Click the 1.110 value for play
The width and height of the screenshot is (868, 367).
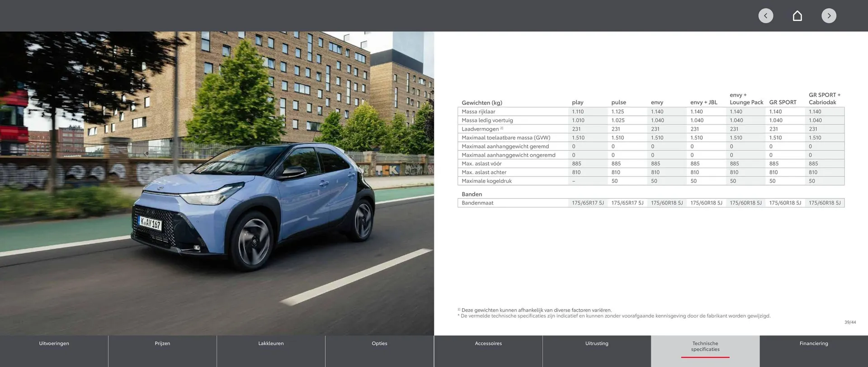point(578,112)
